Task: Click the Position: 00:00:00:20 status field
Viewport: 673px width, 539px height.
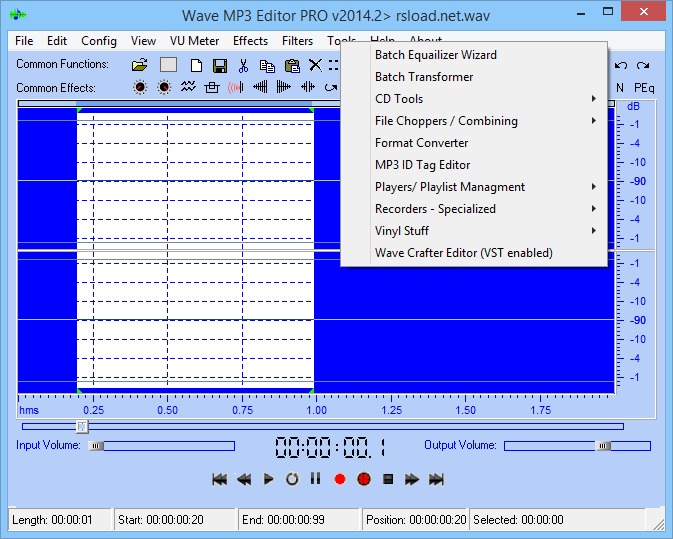Action: pyautogui.click(x=415, y=520)
